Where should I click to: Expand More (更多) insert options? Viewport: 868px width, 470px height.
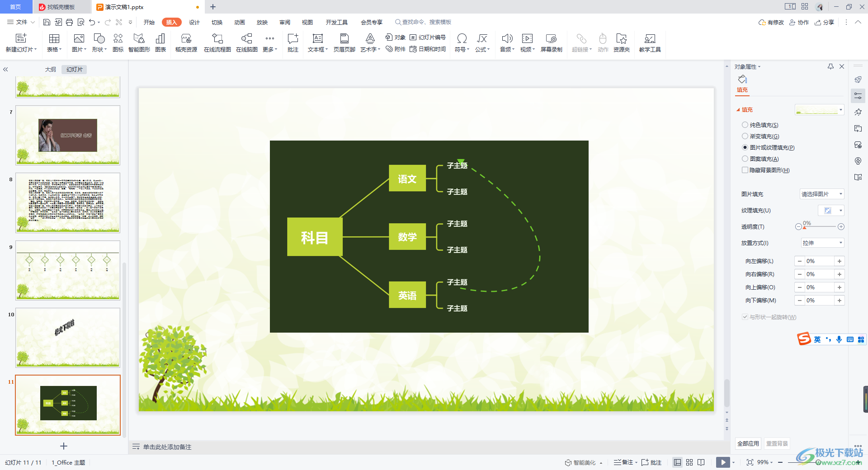tap(270, 43)
